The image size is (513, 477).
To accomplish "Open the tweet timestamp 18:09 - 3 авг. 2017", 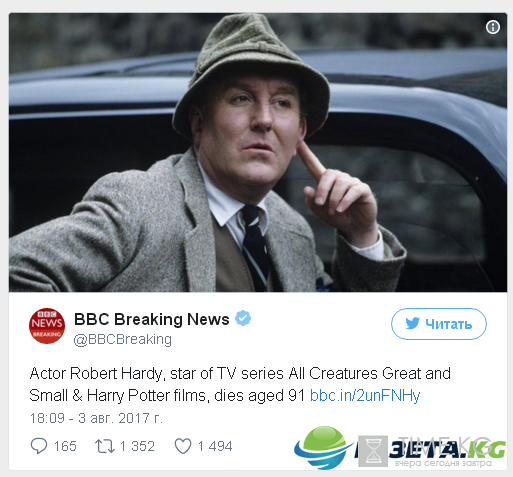I will click(96, 418).
